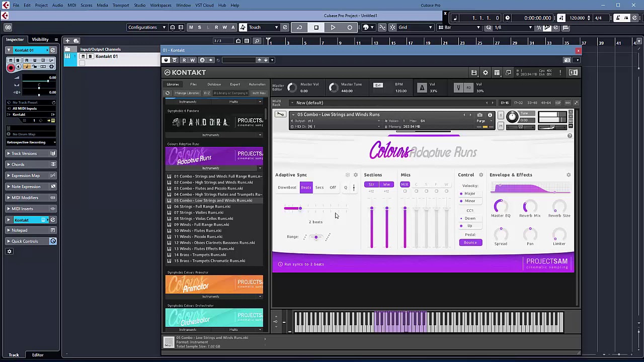Open the Project menu

41,5
